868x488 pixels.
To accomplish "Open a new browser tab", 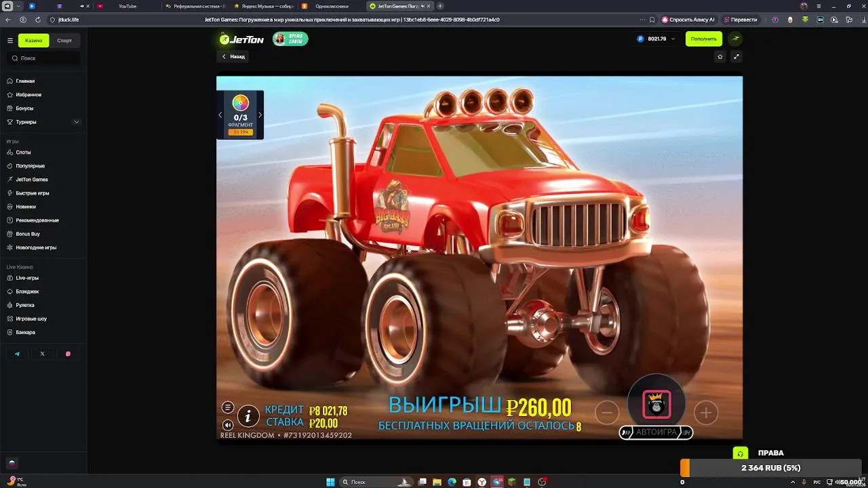I will click(440, 6).
